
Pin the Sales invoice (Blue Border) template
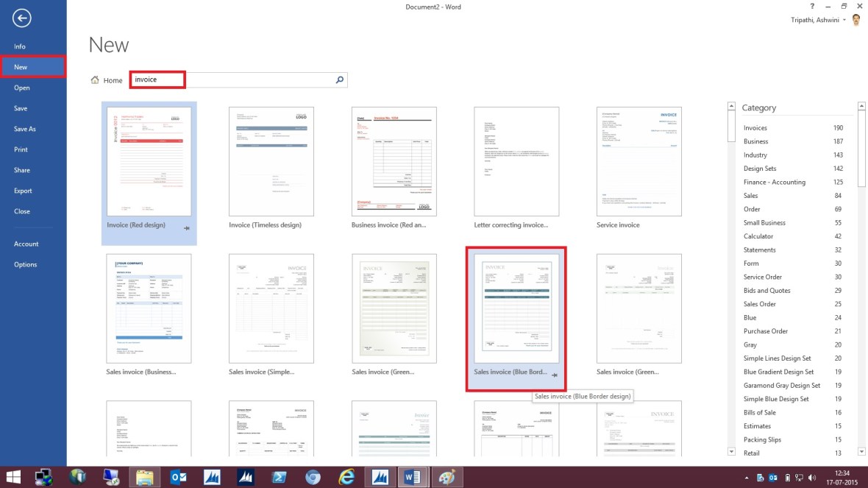pyautogui.click(x=555, y=377)
